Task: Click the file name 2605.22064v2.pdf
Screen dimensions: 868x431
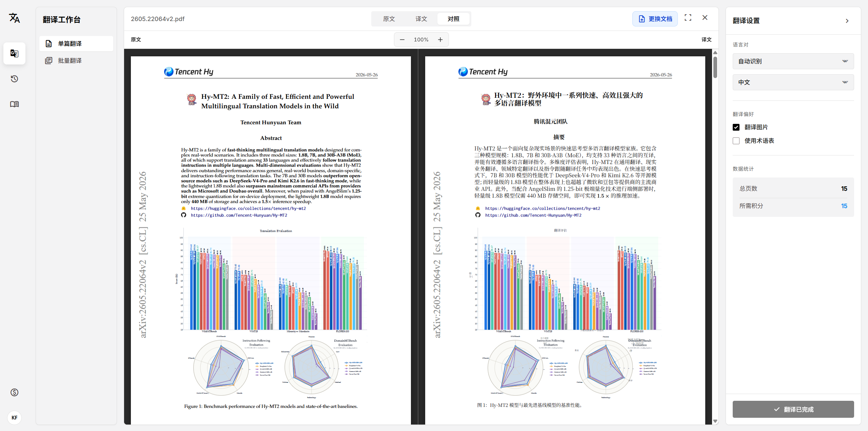Action: click(x=158, y=19)
